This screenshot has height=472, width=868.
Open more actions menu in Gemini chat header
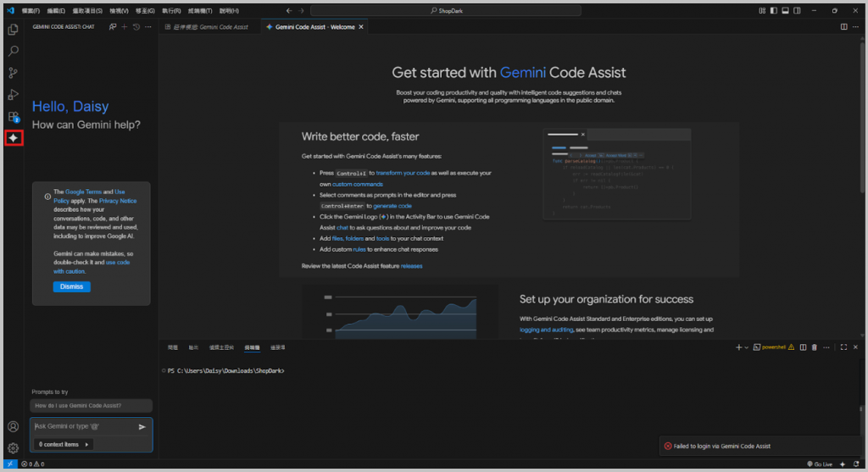[147, 26]
